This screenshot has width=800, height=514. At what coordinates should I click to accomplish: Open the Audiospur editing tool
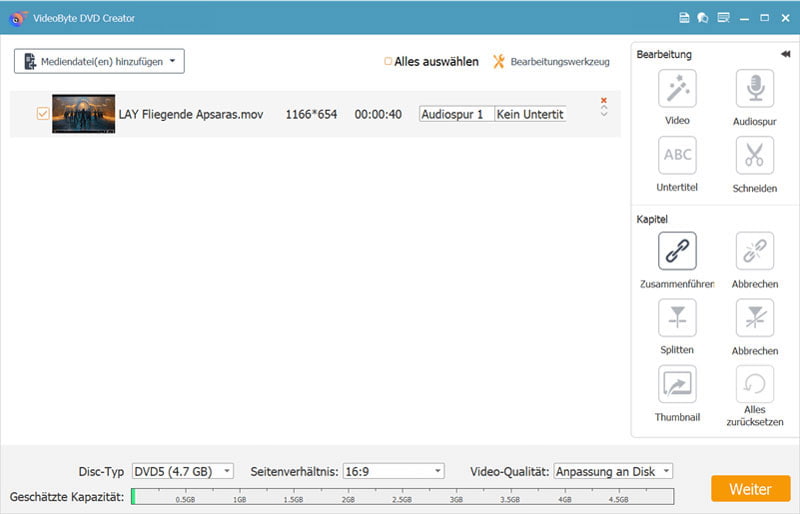click(x=754, y=89)
